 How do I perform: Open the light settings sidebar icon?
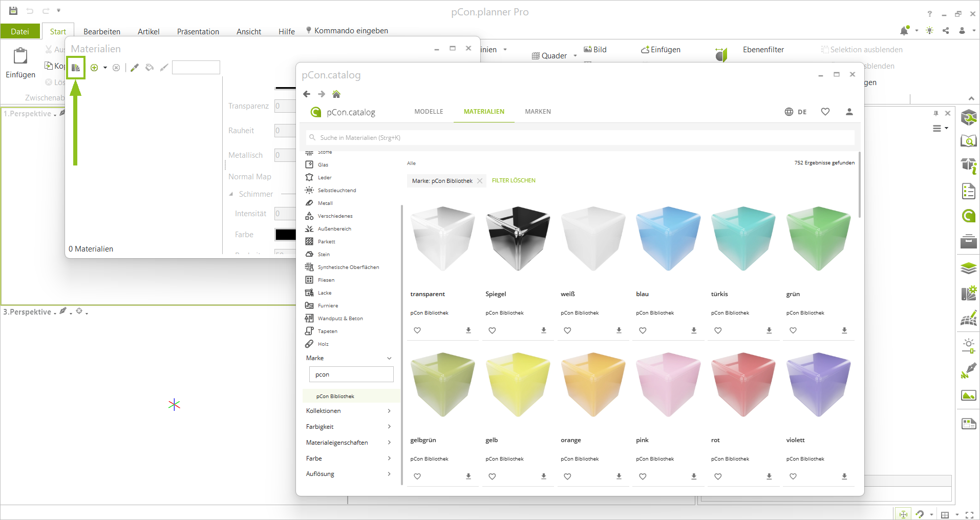[x=968, y=345]
